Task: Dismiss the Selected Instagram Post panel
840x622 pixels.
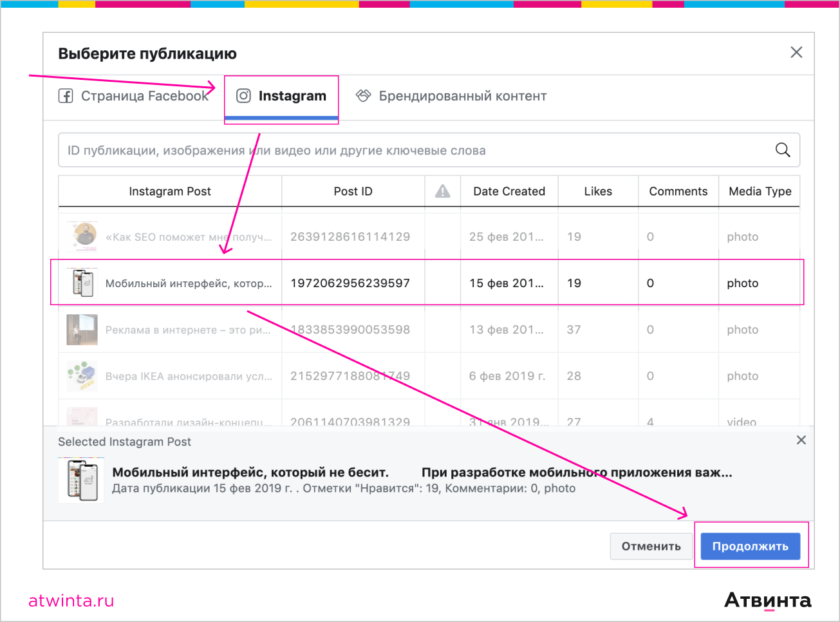Action: coord(801,440)
